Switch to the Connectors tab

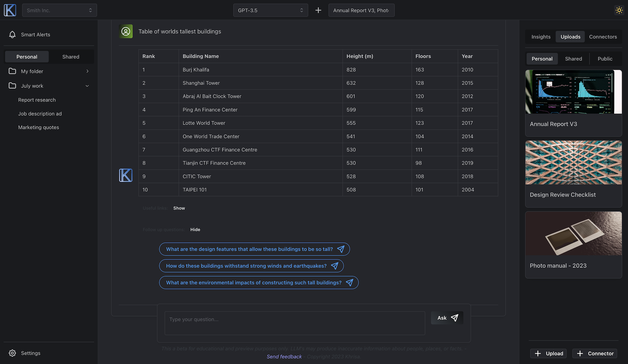tap(603, 37)
